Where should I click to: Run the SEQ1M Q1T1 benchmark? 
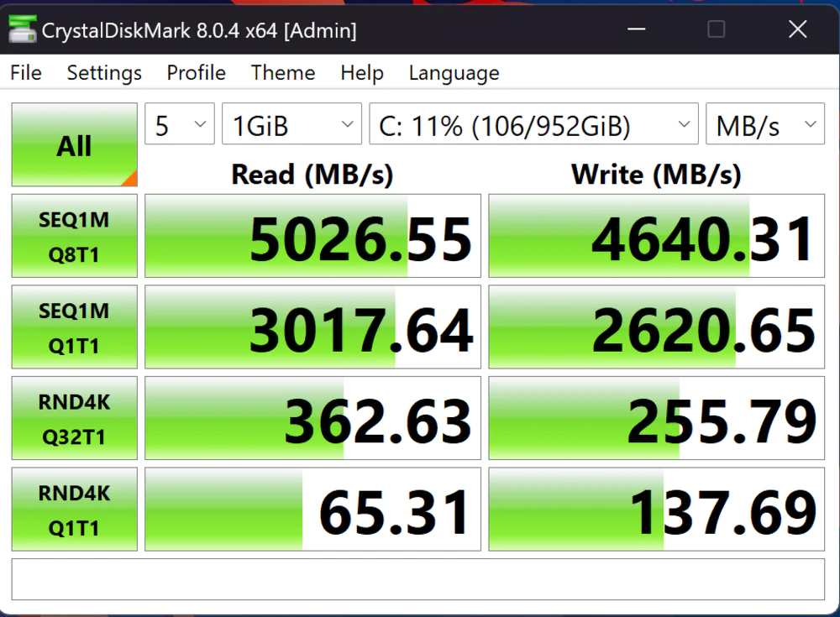click(75, 327)
